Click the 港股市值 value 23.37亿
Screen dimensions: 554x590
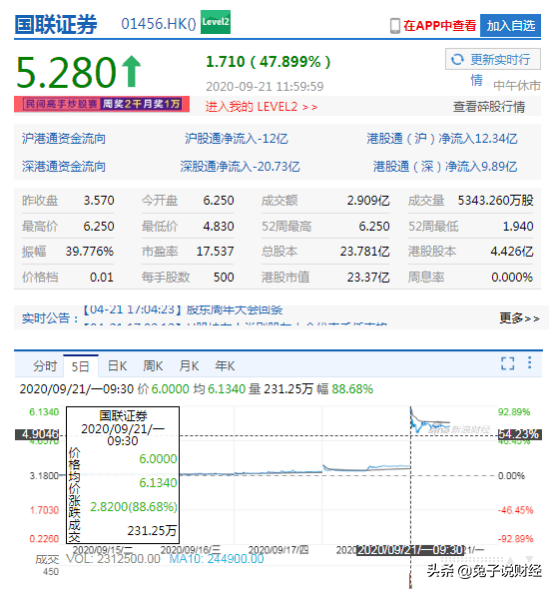click(368, 277)
